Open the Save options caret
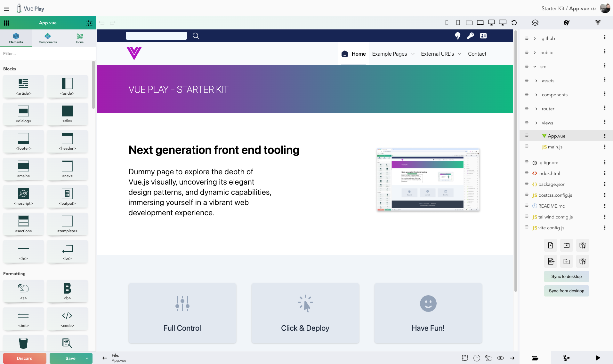613x364 pixels. click(87, 358)
